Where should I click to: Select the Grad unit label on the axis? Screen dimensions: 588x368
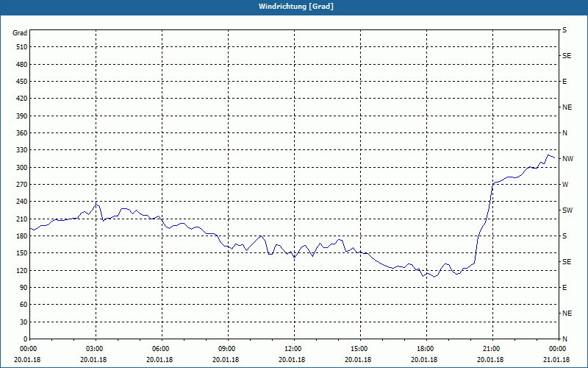pos(20,33)
